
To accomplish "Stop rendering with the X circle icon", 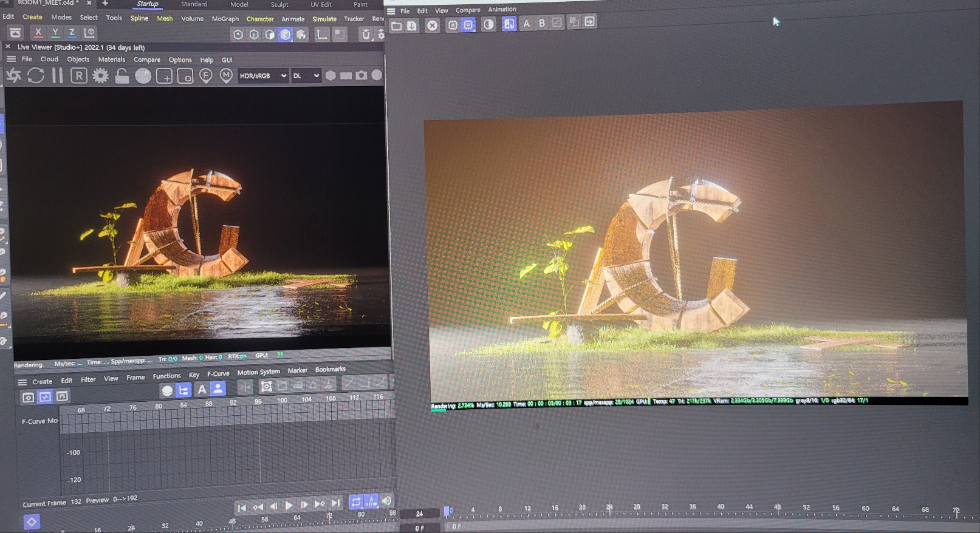I will pos(432,25).
